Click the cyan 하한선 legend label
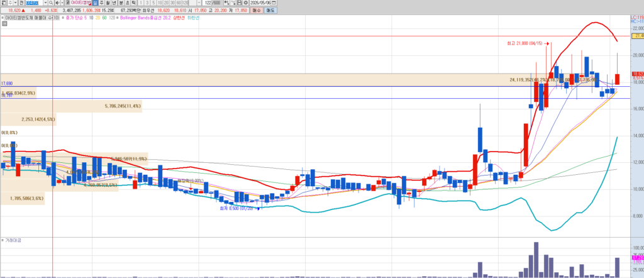This screenshot has width=644, height=278. (x=193, y=18)
